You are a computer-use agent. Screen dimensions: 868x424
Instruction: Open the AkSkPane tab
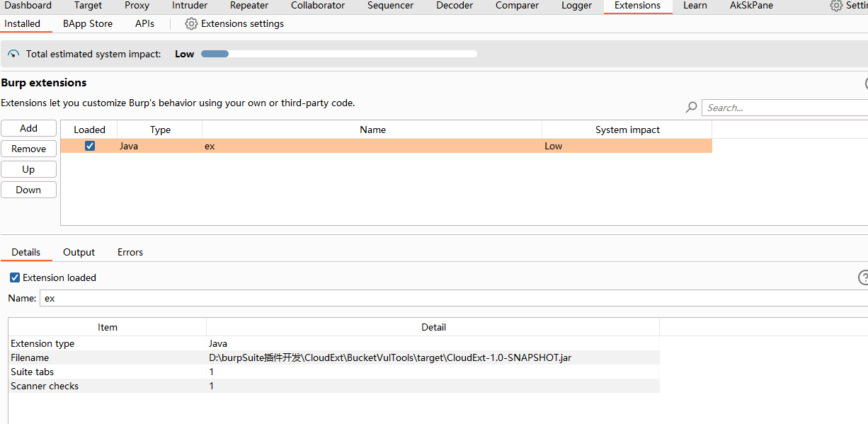point(751,6)
